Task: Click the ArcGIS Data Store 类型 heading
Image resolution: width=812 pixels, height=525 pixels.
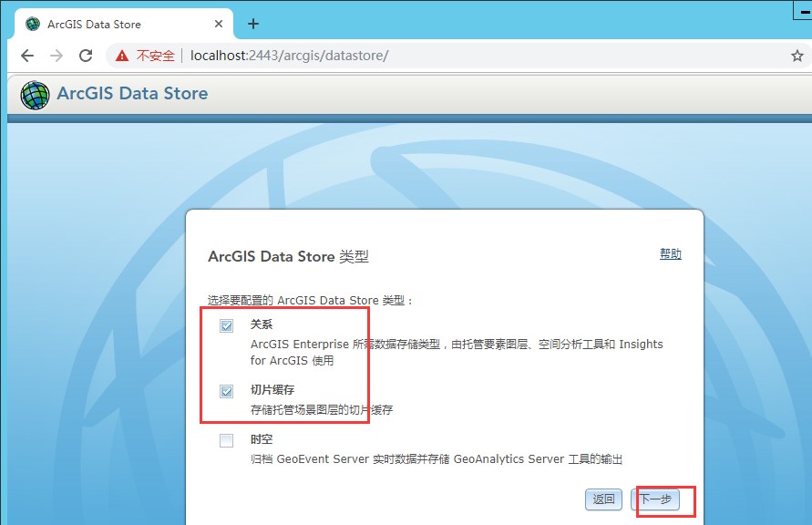Action: tap(288, 256)
